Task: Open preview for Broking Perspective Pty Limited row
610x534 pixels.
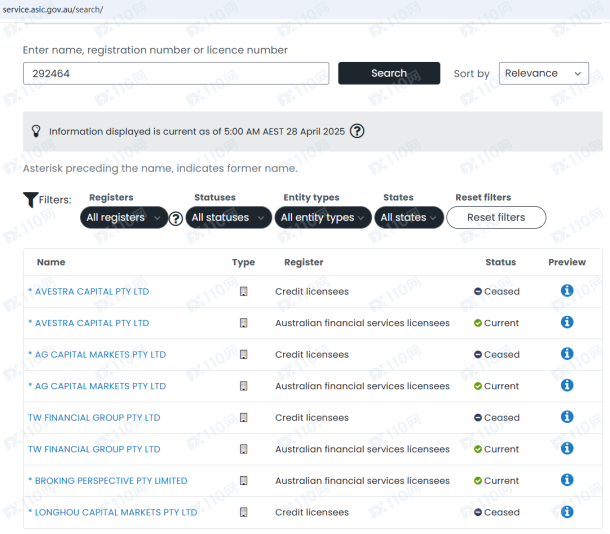Action: pos(567,480)
